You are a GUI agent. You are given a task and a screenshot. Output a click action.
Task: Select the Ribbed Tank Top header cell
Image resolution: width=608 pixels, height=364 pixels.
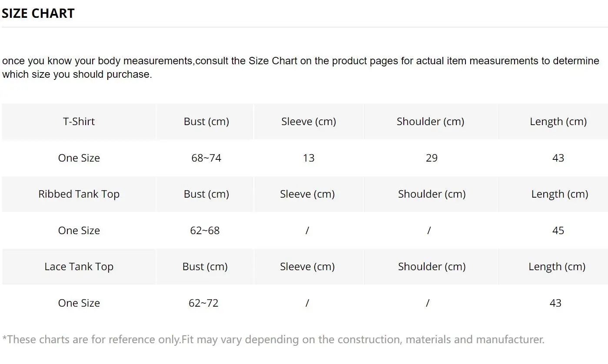coord(79,194)
